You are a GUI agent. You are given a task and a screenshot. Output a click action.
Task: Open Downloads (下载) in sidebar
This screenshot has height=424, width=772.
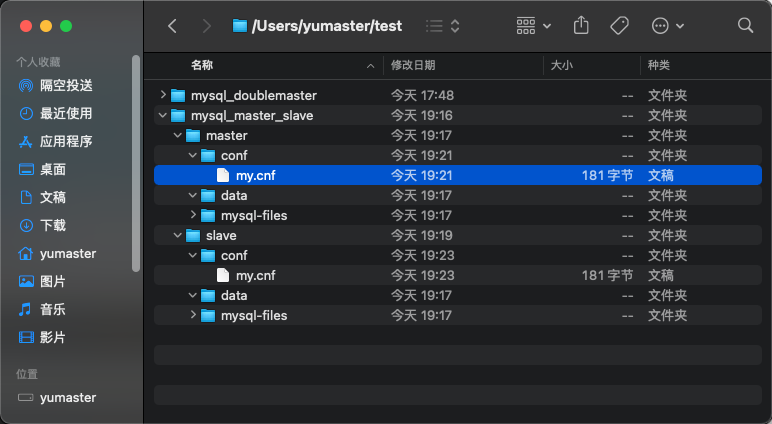click(x=53, y=226)
